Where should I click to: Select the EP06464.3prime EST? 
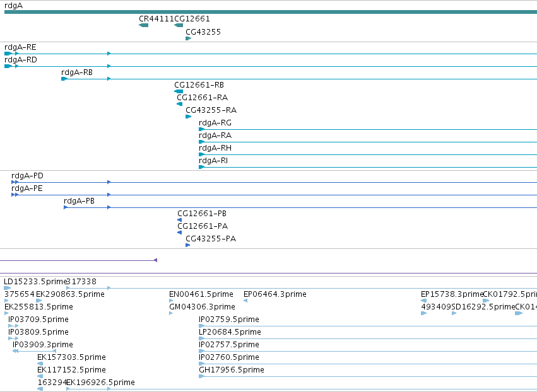pyautogui.click(x=245, y=301)
